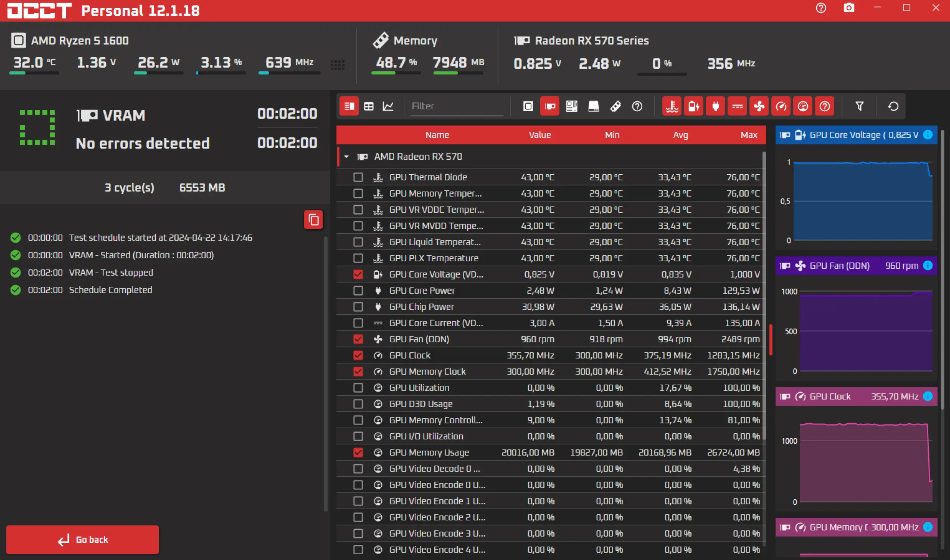Click the reset min/max refresh icon
The width and height of the screenshot is (950, 560).
click(893, 106)
